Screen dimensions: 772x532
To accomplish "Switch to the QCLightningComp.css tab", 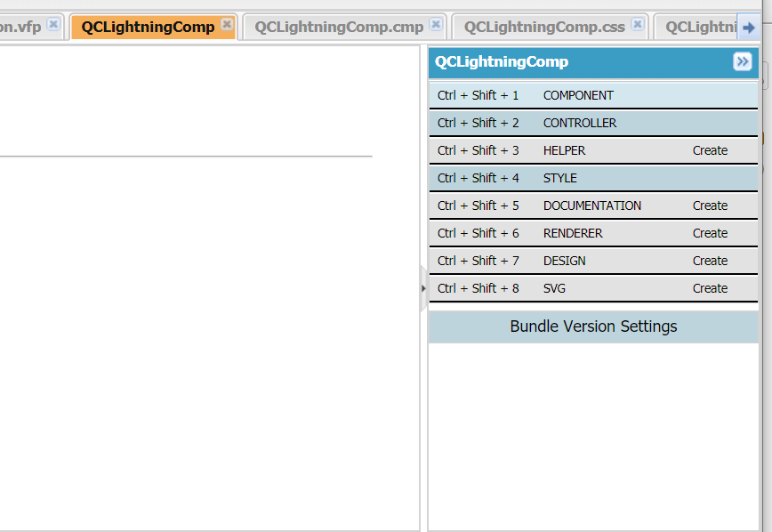I will pyautogui.click(x=544, y=27).
